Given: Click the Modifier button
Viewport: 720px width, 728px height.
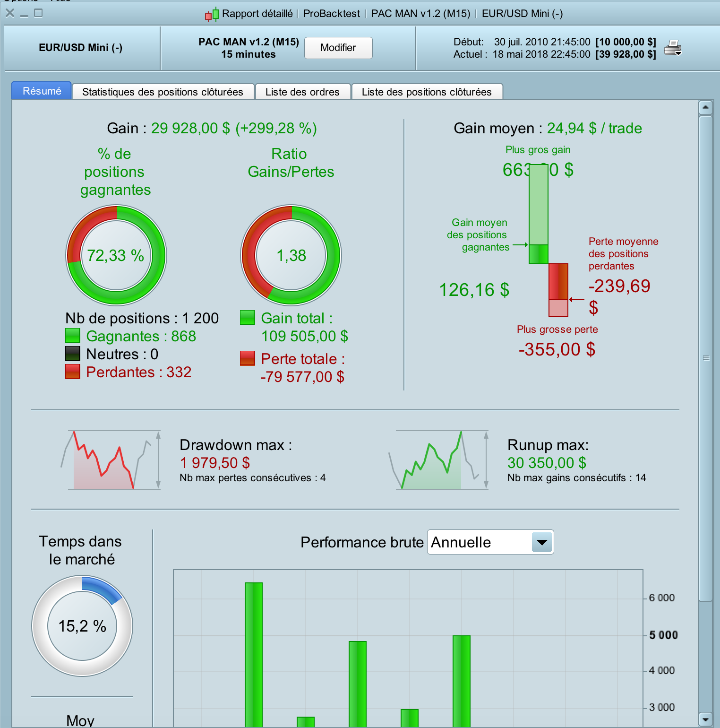Looking at the screenshot, I should [338, 48].
